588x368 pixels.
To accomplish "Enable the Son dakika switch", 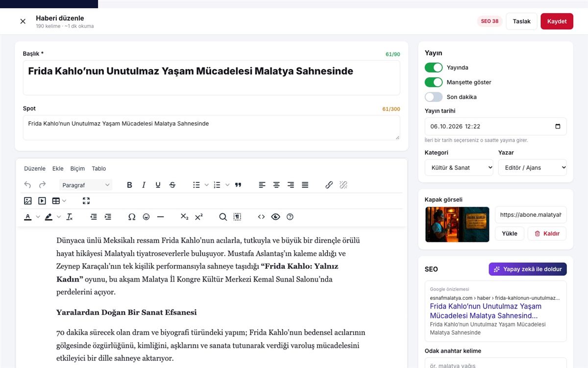I will click(434, 97).
